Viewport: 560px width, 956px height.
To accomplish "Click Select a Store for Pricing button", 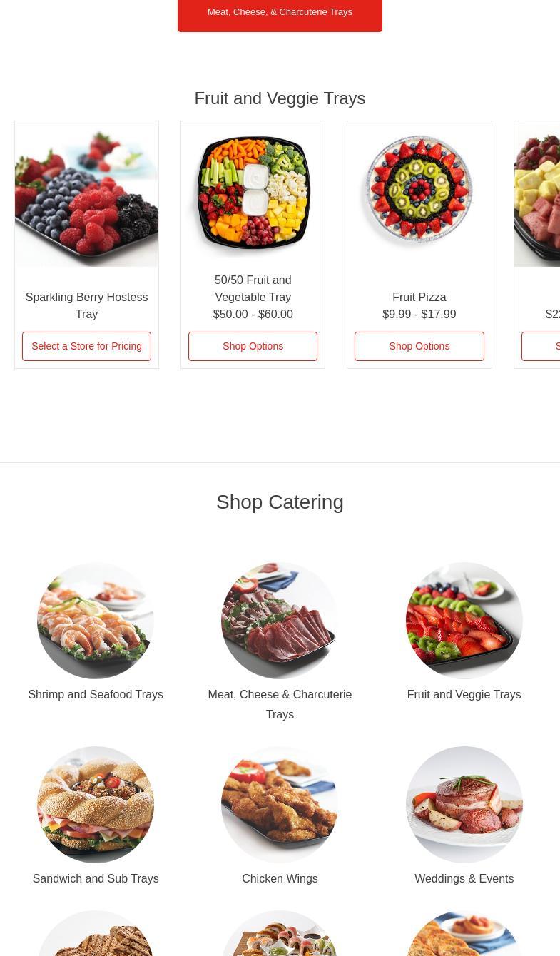I will [86, 346].
